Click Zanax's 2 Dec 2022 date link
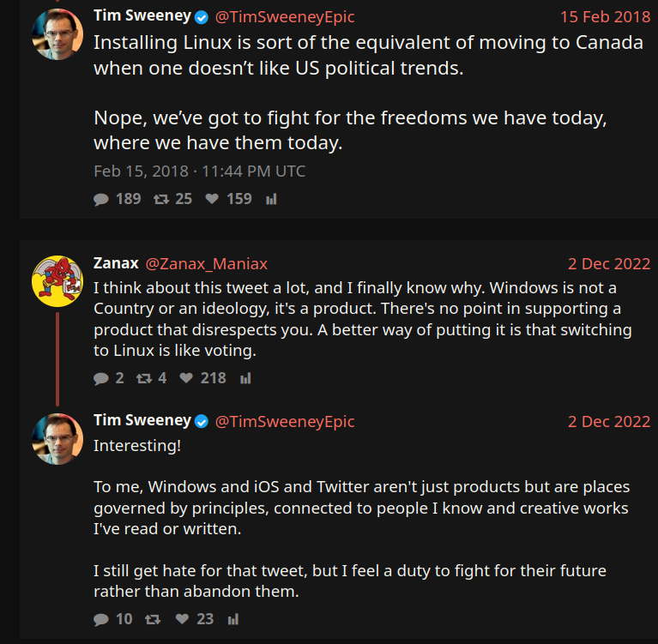The height and width of the screenshot is (644, 658). [x=608, y=264]
